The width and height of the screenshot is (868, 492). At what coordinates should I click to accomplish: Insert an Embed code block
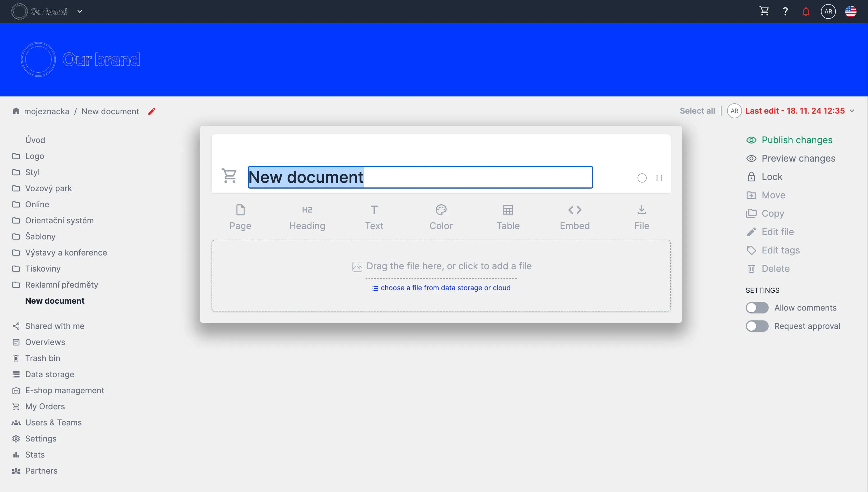click(574, 217)
